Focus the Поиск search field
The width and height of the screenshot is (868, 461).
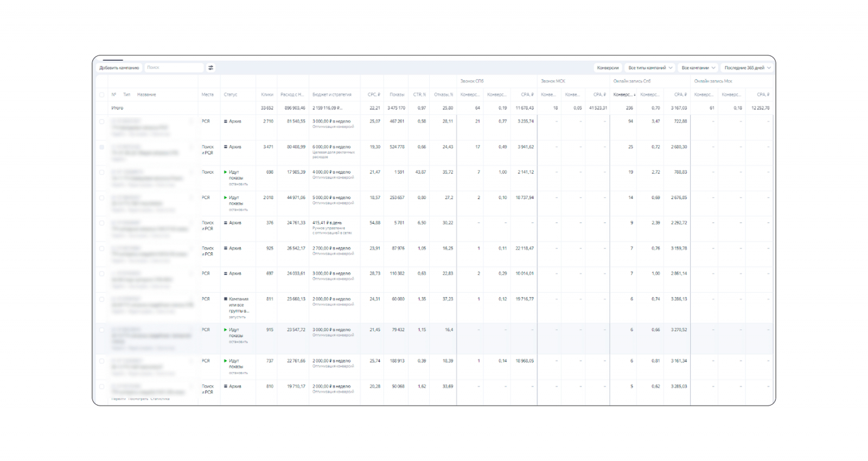click(174, 68)
